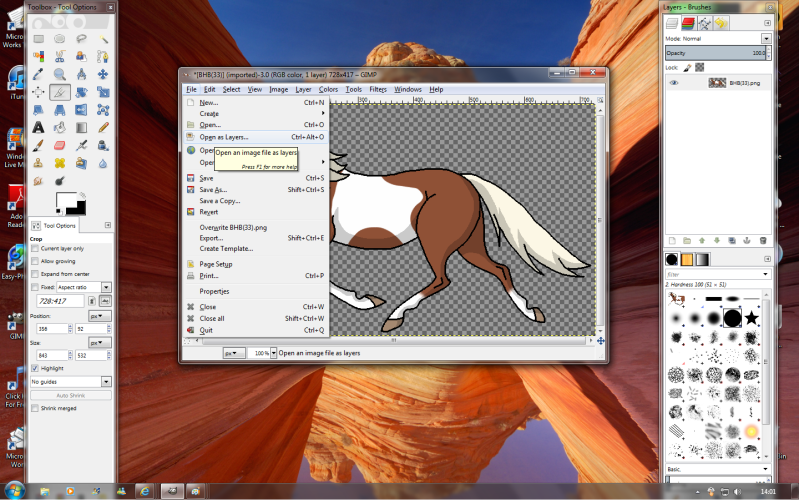Image resolution: width=799 pixels, height=504 pixels.
Task: Select the Measure compass tool
Action: [81, 74]
